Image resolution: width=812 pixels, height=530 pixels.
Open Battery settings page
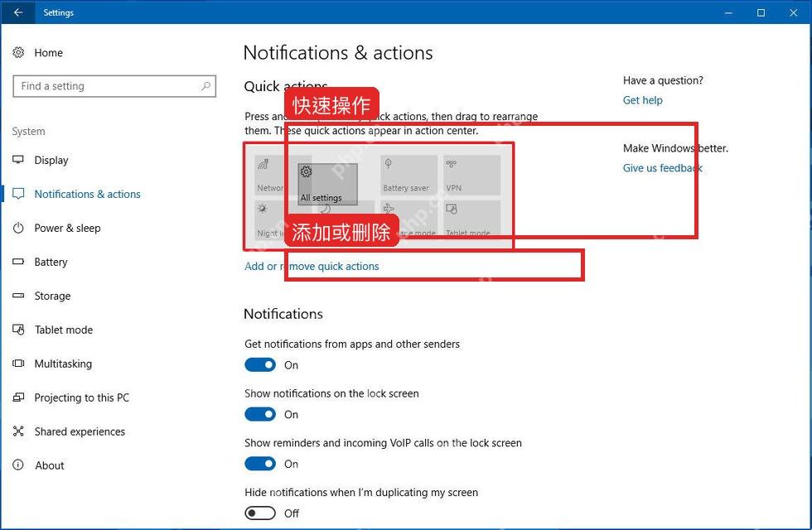(51, 263)
